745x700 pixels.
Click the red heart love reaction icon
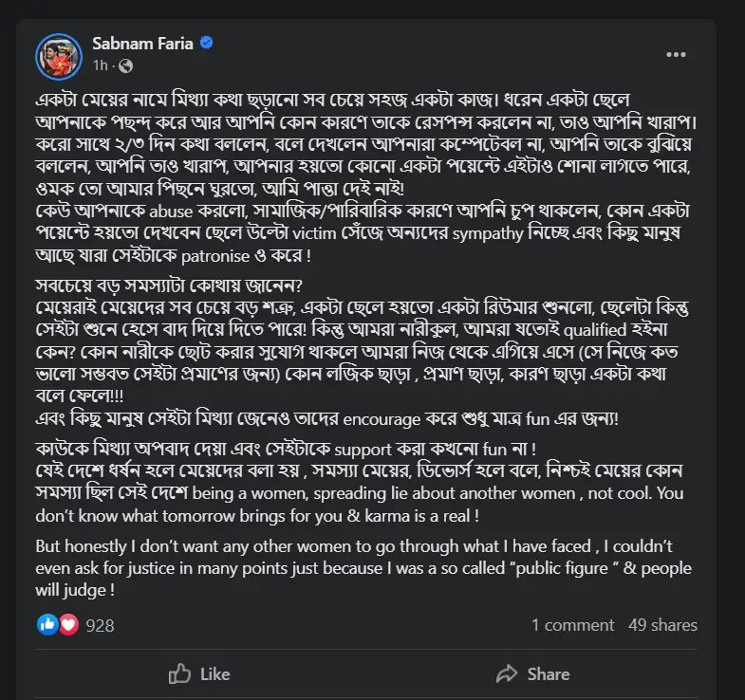coord(69,624)
